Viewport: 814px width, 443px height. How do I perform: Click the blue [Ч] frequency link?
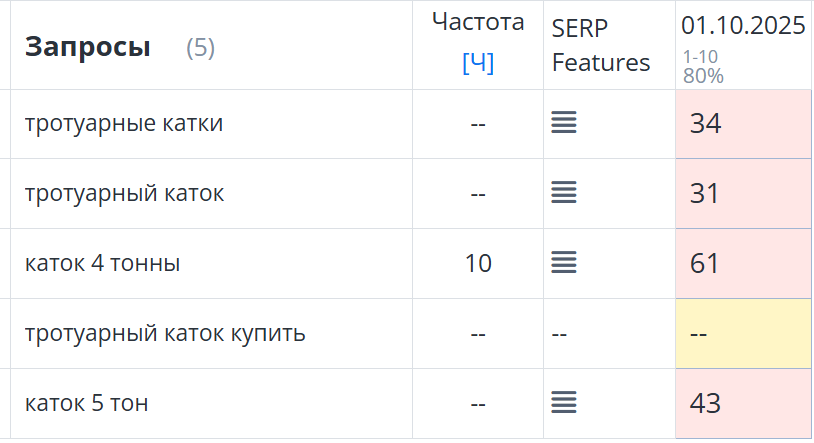tap(478, 63)
